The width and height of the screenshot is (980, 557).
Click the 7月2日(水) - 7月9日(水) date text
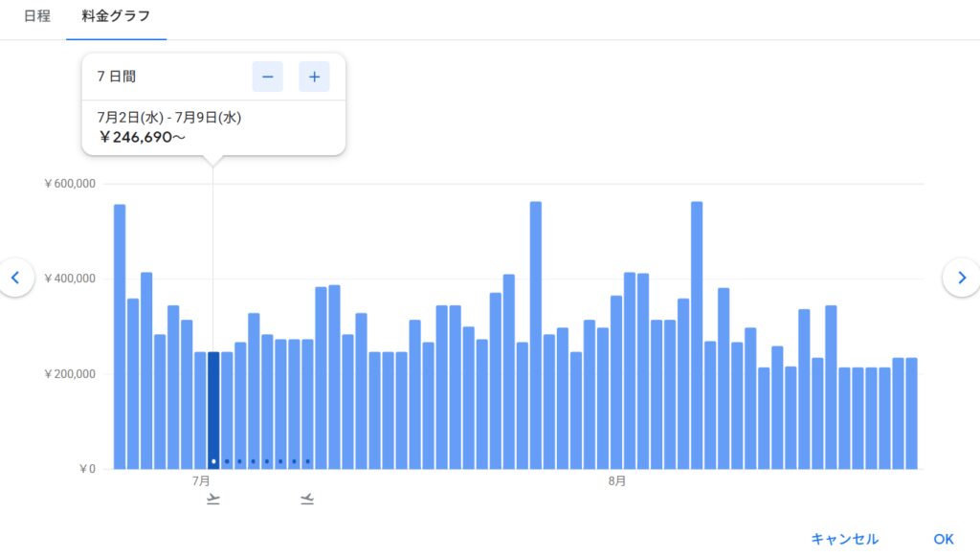[169, 118]
